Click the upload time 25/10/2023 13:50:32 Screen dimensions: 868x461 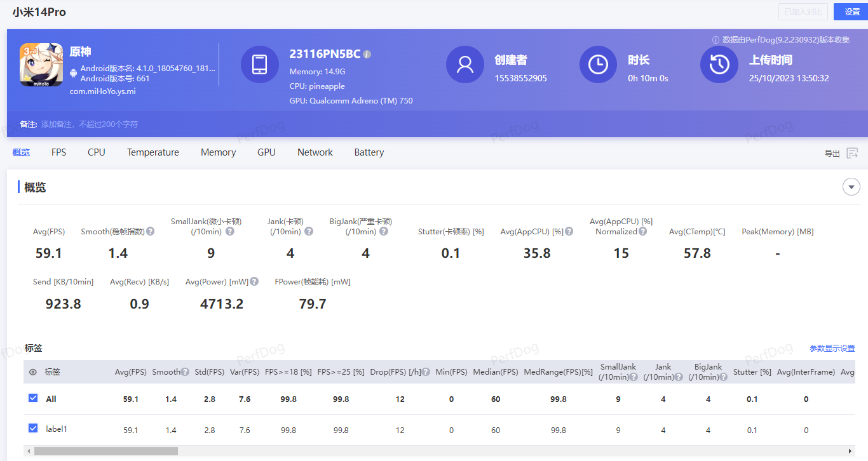(789, 78)
